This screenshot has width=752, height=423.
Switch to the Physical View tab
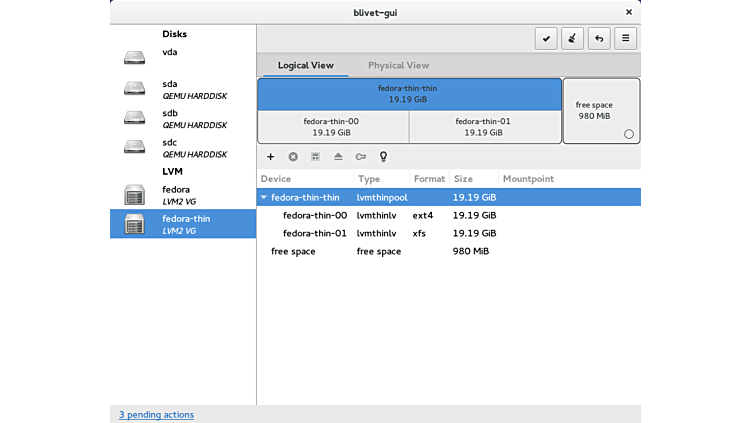pos(399,66)
